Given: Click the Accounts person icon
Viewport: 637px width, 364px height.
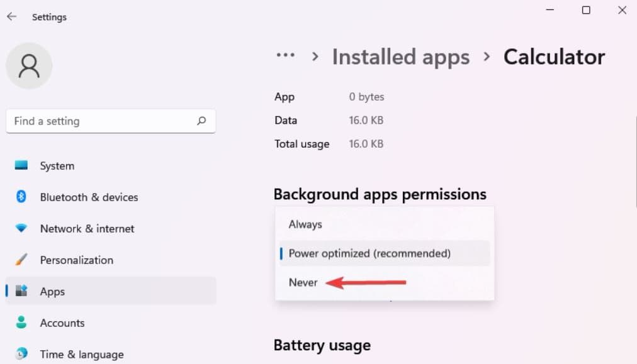Looking at the screenshot, I should pos(21,323).
